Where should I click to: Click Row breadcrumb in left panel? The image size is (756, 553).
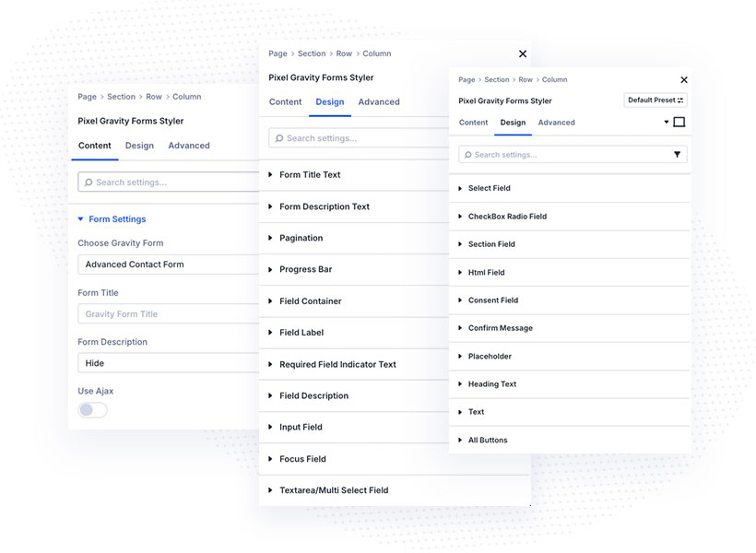point(154,97)
